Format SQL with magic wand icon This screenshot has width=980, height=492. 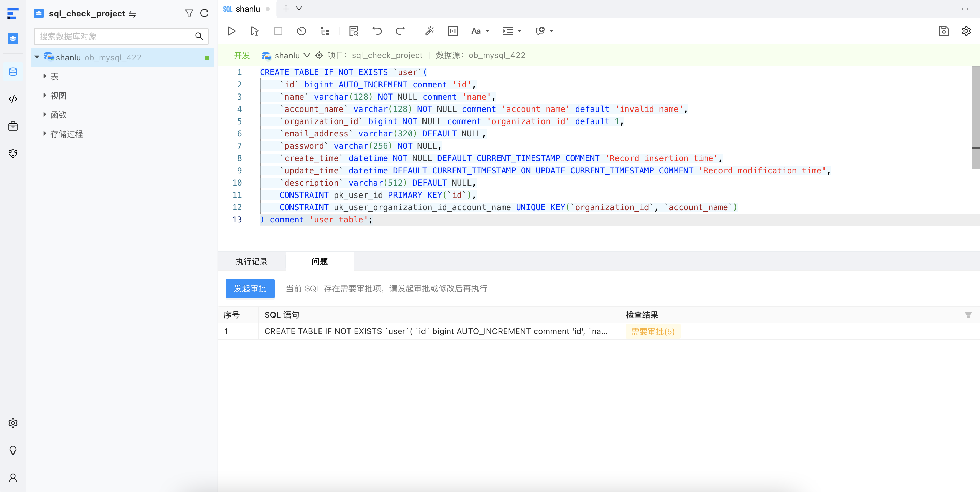point(430,31)
